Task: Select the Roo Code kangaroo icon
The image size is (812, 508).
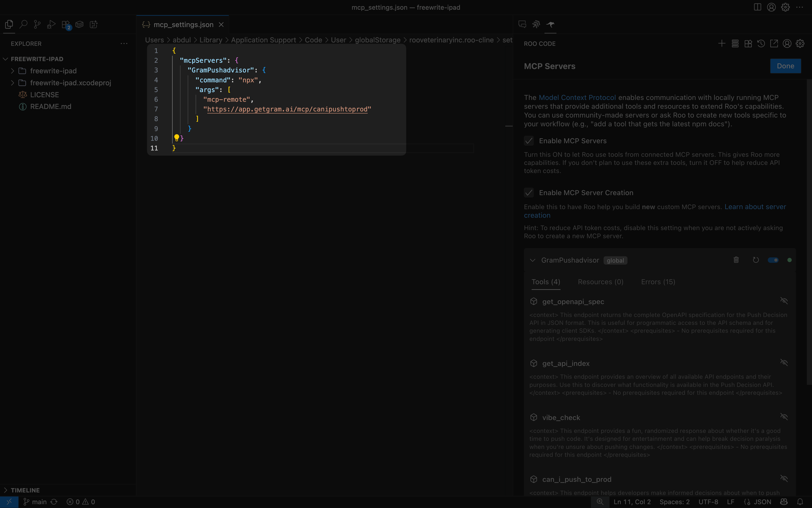Action: coord(550,24)
